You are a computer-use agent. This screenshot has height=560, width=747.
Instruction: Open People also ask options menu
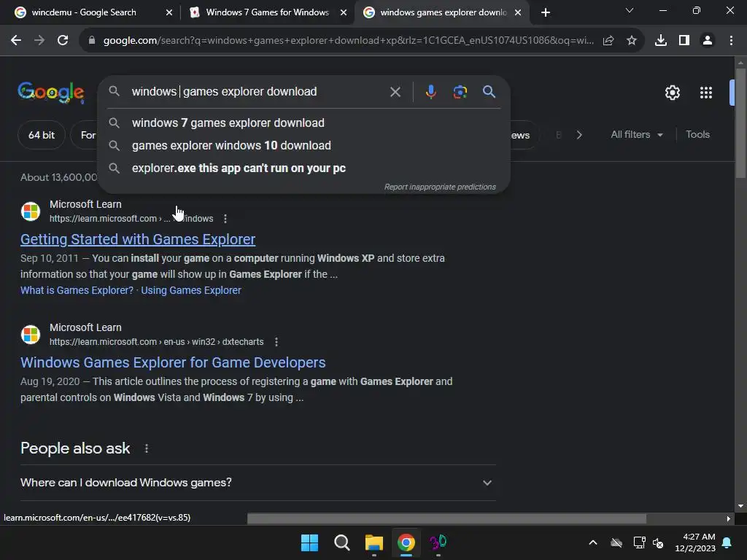point(147,448)
